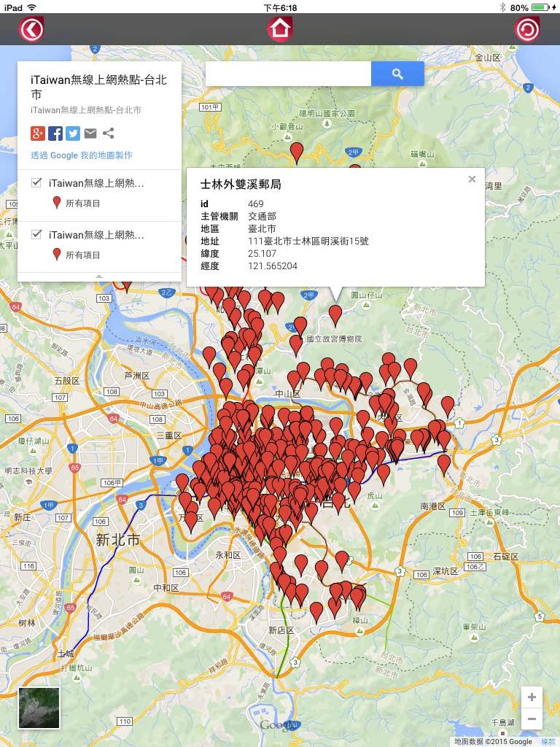The height and width of the screenshot is (747, 560).
Task: Send the map by email icon
Action: tap(90, 133)
